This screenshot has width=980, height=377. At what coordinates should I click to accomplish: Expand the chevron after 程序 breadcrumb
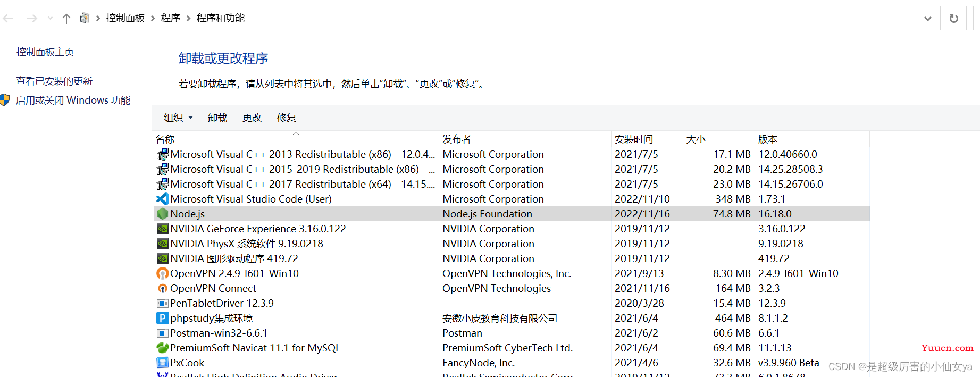pyautogui.click(x=188, y=19)
